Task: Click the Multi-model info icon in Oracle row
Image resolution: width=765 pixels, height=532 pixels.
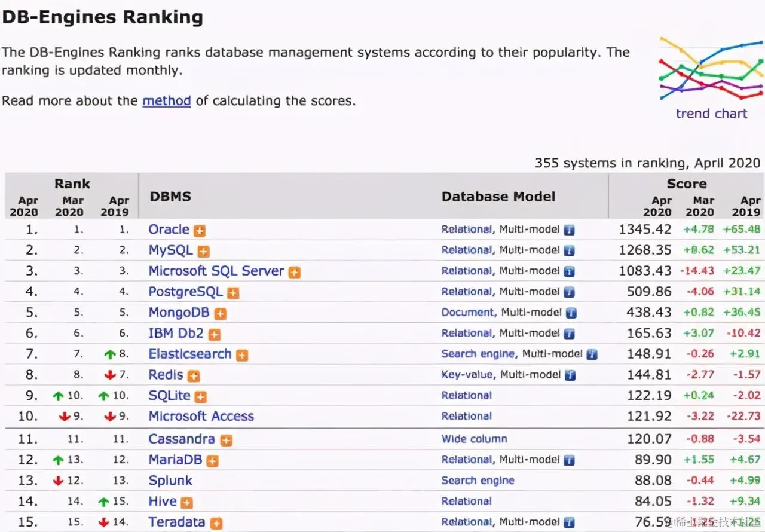Action: [570, 230]
